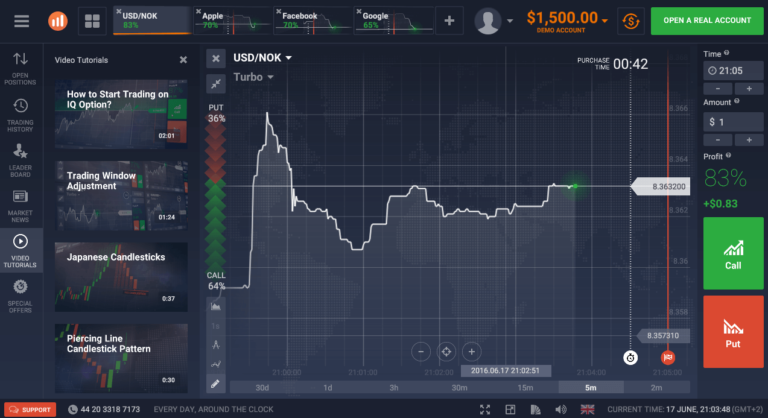Open Special Offers panel
Image resolution: width=768 pixels, height=418 pixels.
(20, 296)
